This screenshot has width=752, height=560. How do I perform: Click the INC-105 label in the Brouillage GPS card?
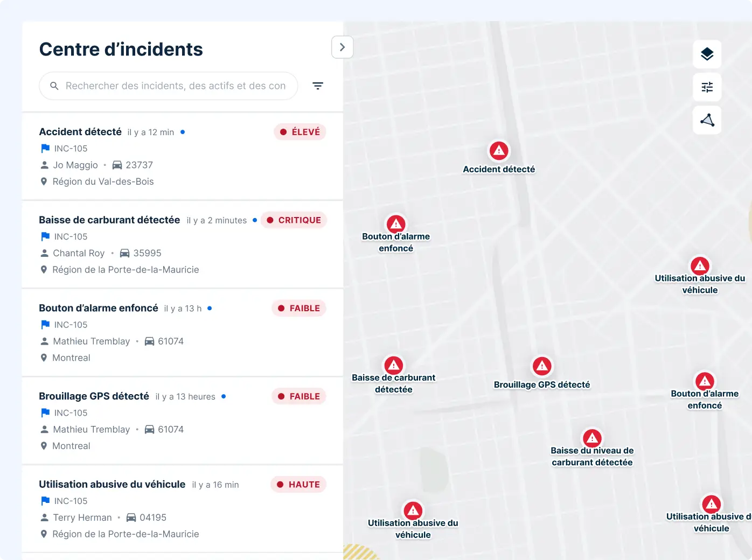point(71,413)
